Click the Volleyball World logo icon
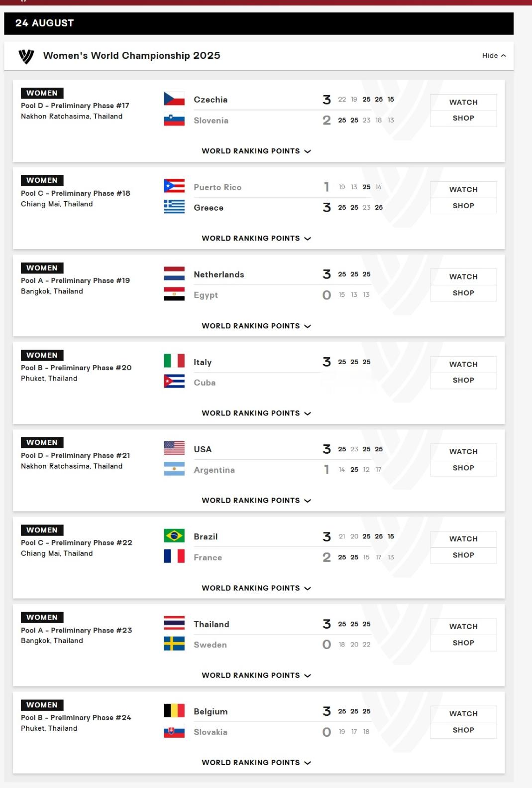The width and height of the screenshot is (532, 788). click(26, 56)
